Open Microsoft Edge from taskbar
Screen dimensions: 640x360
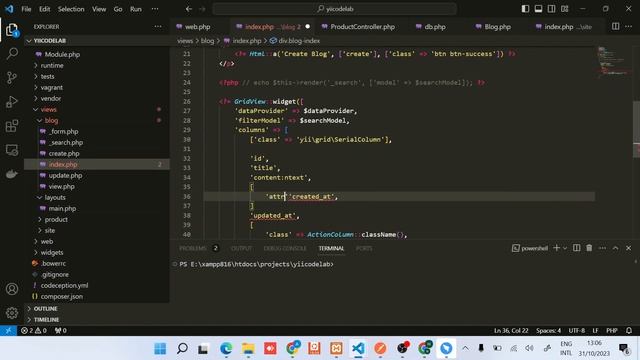[x=226, y=348]
